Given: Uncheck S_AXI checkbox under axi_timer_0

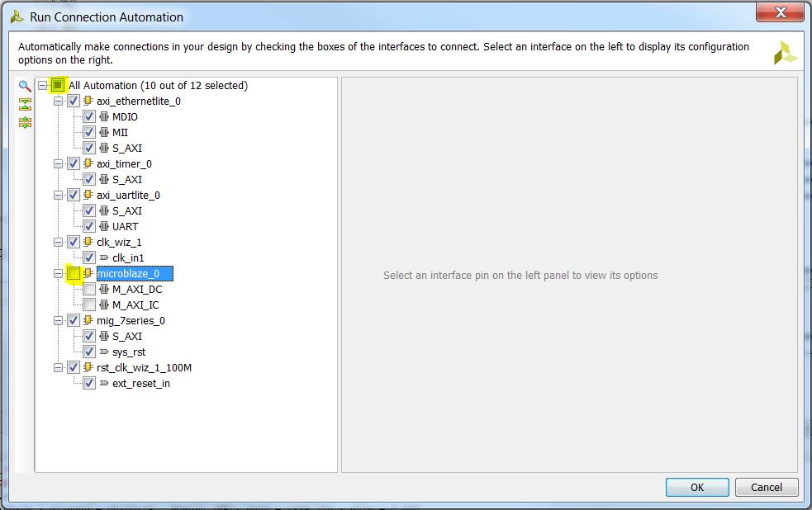Looking at the screenshot, I should click(89, 179).
